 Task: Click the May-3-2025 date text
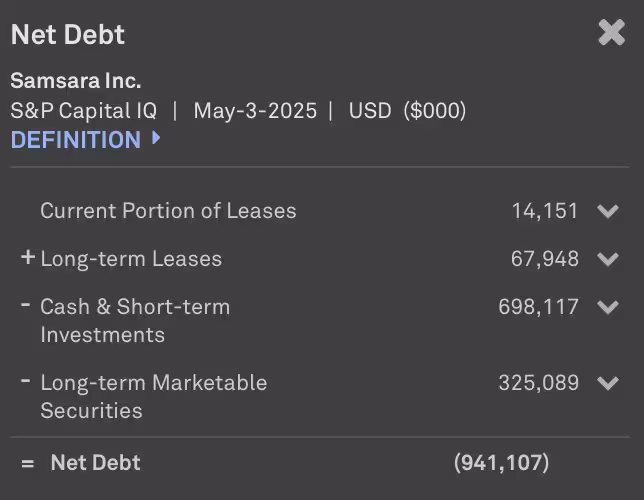point(255,111)
